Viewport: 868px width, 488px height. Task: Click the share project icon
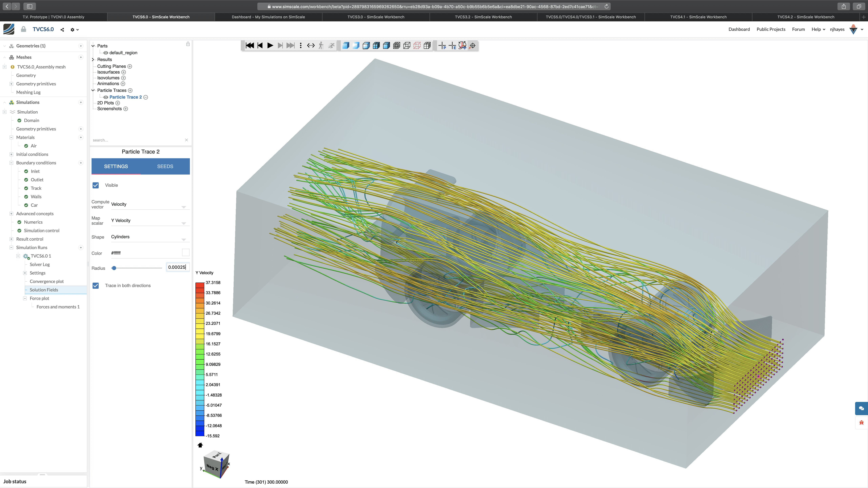pyautogui.click(x=62, y=30)
